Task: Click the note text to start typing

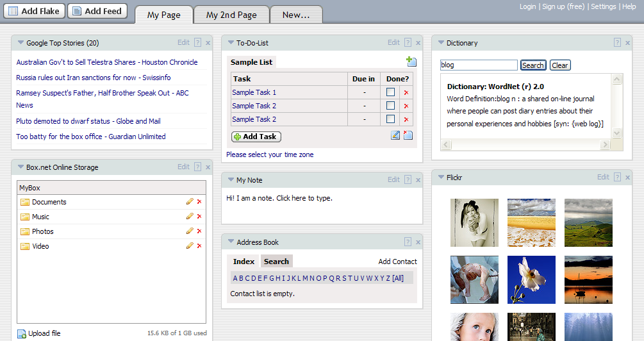Action: 279,198
